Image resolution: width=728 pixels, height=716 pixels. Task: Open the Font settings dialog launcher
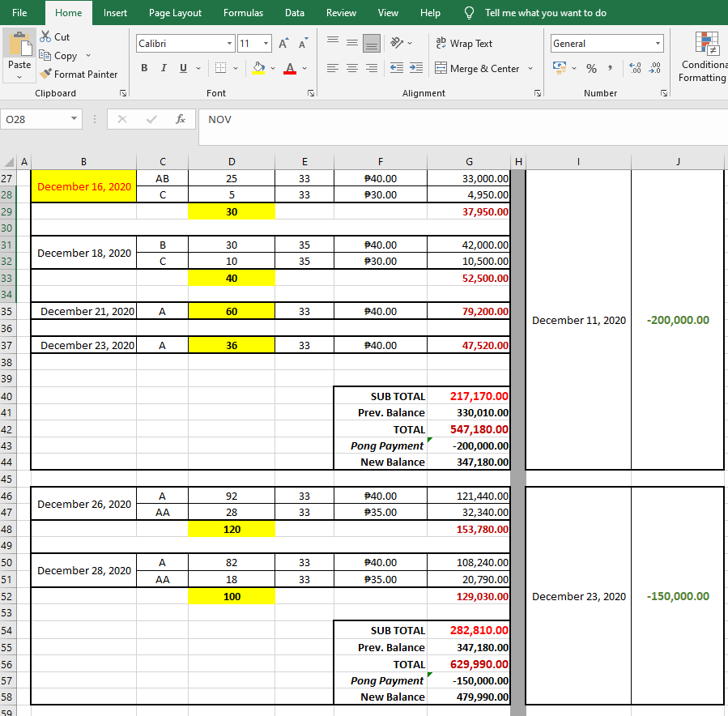[311, 93]
